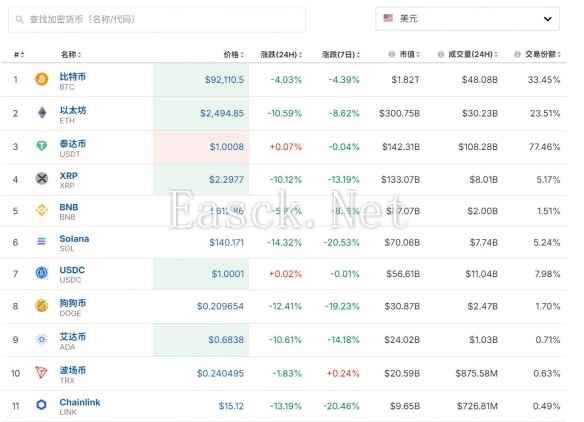Sort by the 名称 column header
This screenshot has width=584, height=422.
click(71, 54)
